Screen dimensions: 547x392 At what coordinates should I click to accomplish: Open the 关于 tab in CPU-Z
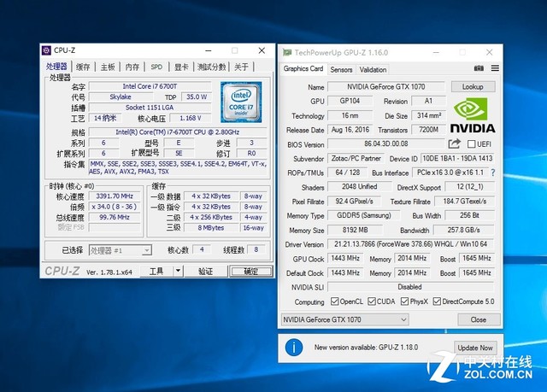tap(241, 67)
